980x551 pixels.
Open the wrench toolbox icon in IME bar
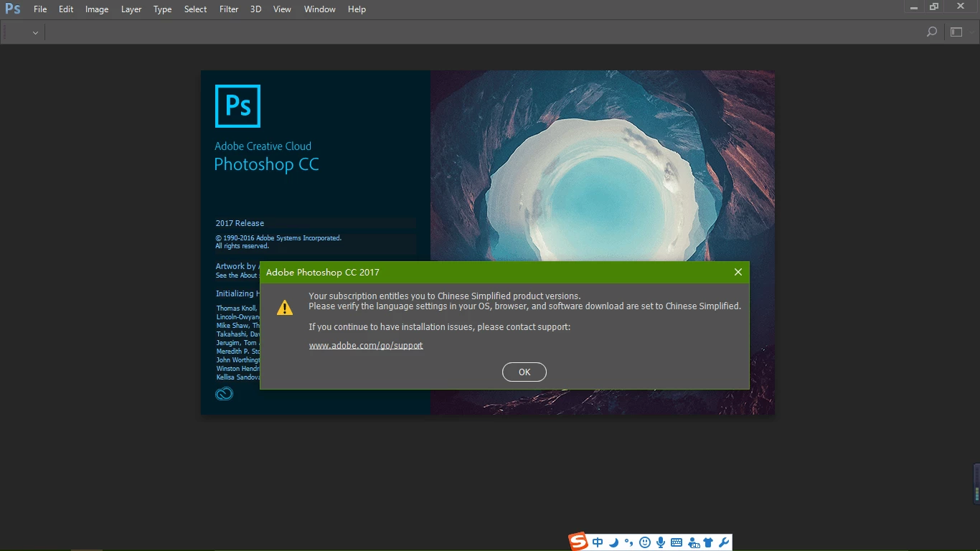pyautogui.click(x=724, y=542)
